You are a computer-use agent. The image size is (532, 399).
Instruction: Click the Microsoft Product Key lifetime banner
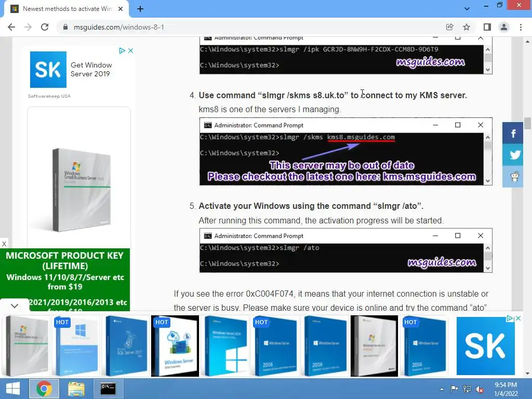[65, 279]
